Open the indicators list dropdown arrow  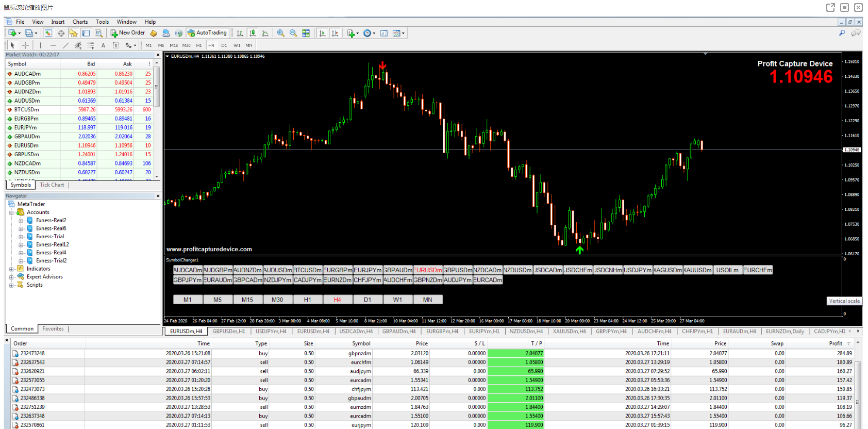click(357, 33)
